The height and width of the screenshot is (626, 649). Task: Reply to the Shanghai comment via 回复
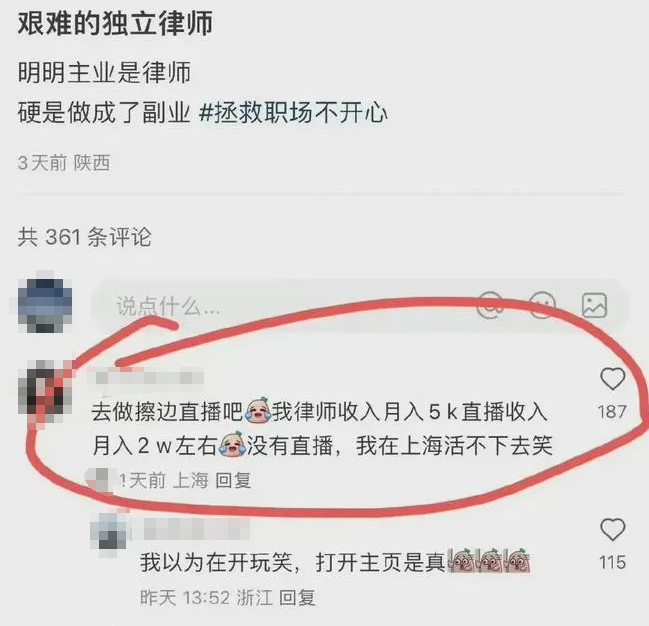point(233,480)
